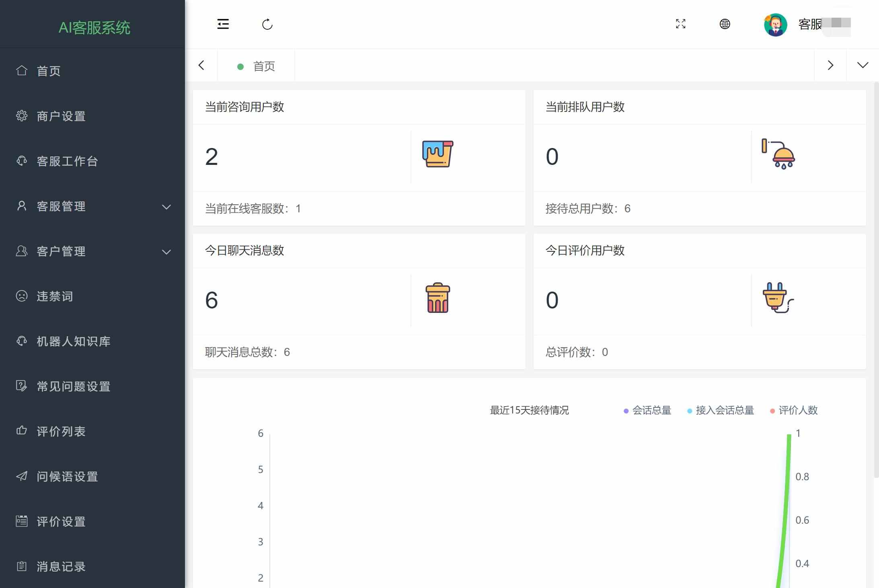Open the 客服 user account menu
Viewport: 879px width, 588px height.
[x=824, y=25]
